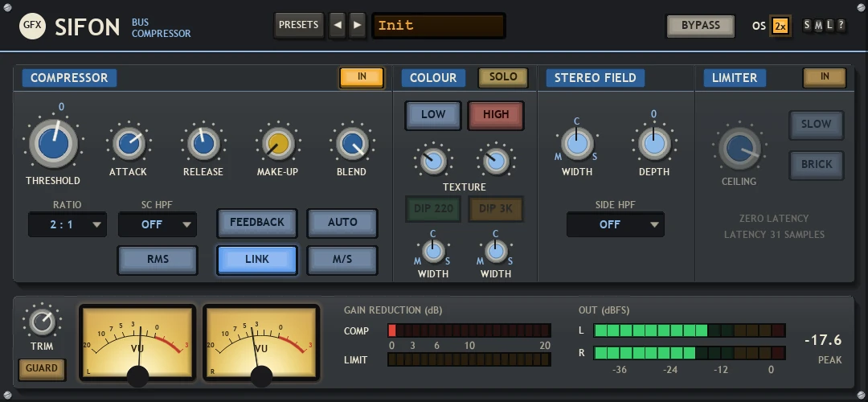Viewport: 868px width, 402px height.
Task: Enable Colour SOLO
Action: (x=503, y=77)
